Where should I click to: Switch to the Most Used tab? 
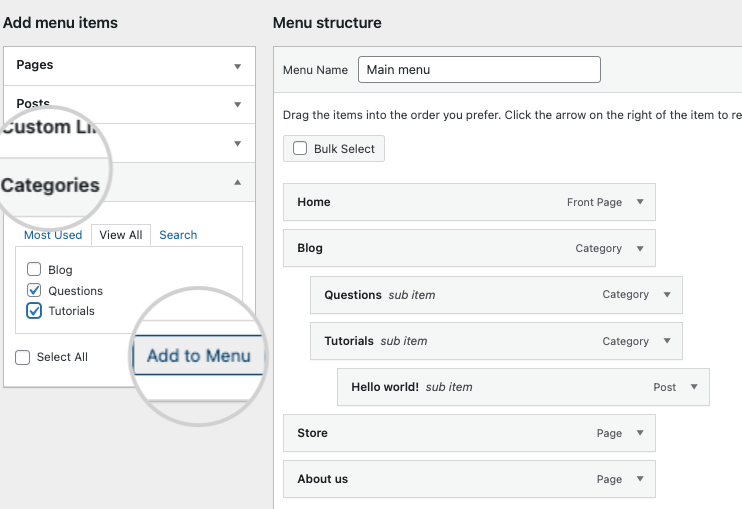tap(53, 235)
